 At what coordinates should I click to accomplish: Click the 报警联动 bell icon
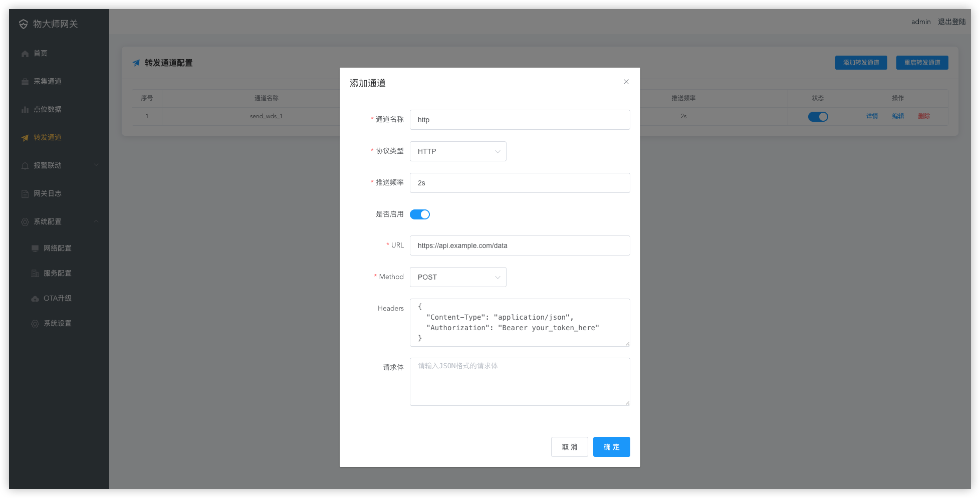pos(25,166)
